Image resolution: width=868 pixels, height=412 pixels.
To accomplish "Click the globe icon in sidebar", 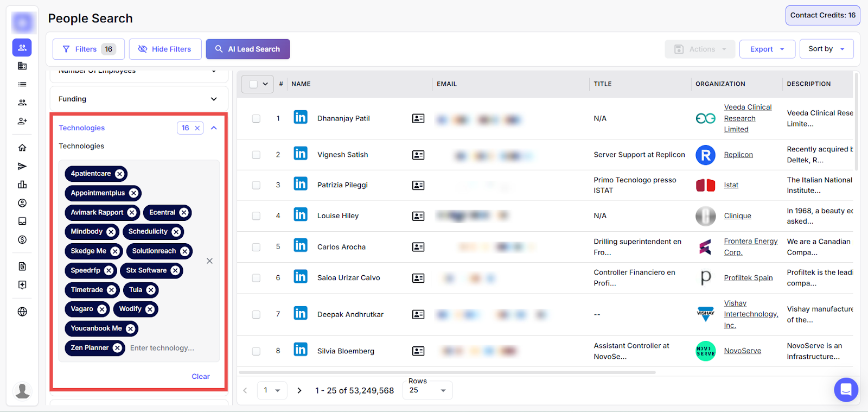I will point(22,312).
